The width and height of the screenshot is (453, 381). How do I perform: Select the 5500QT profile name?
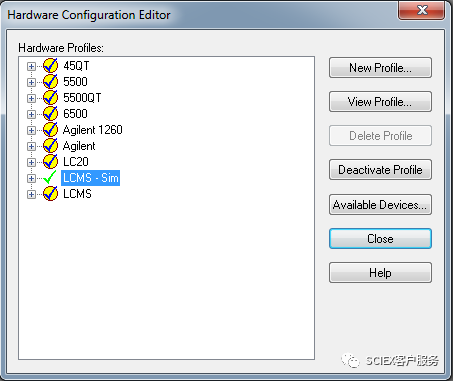click(82, 98)
